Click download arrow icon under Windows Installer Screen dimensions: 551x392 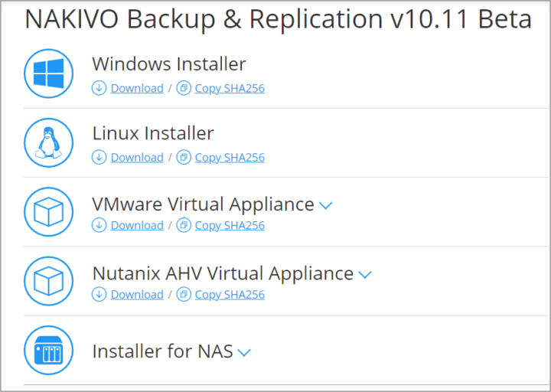coord(99,88)
